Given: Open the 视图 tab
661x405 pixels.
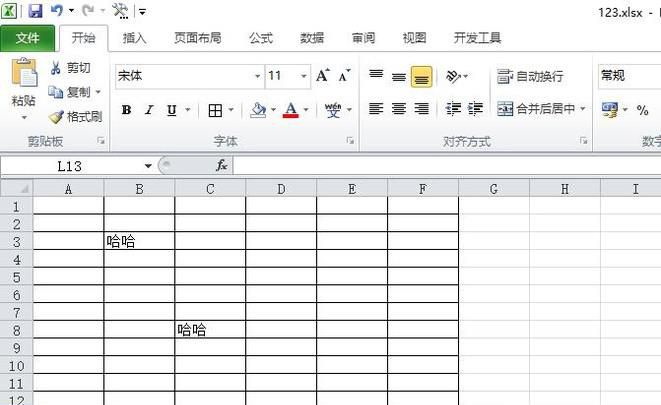Looking at the screenshot, I should (414, 38).
